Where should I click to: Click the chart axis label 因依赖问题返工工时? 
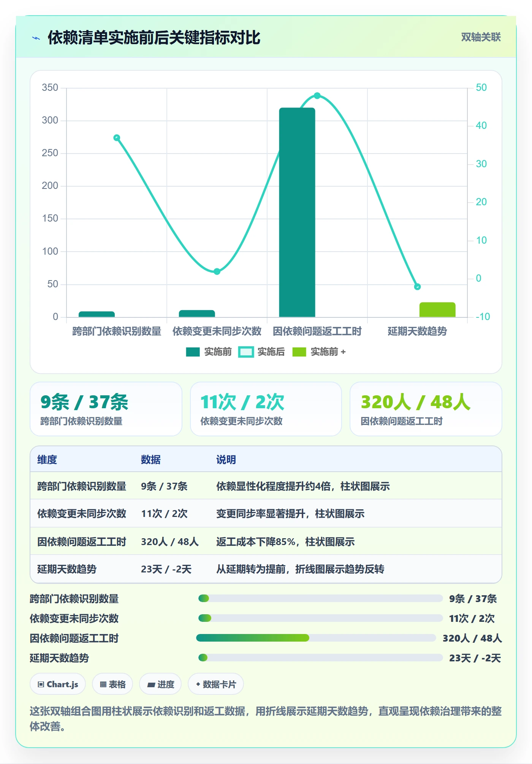[x=317, y=331]
